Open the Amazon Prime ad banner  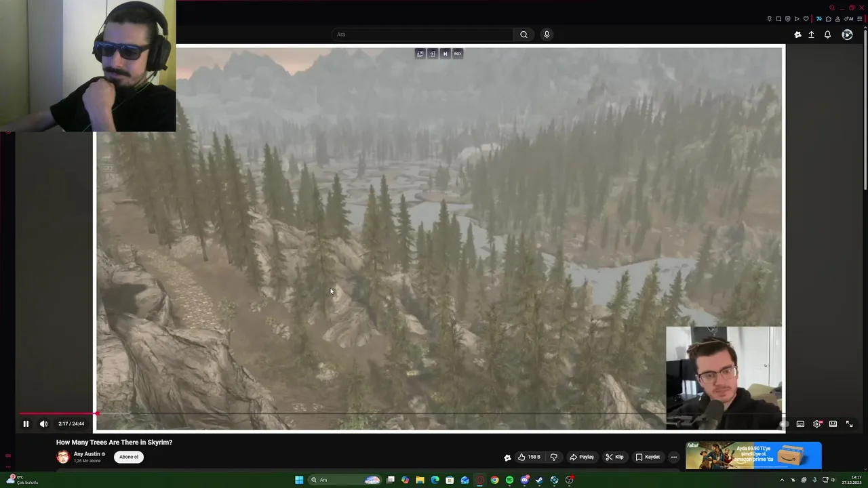click(x=753, y=455)
